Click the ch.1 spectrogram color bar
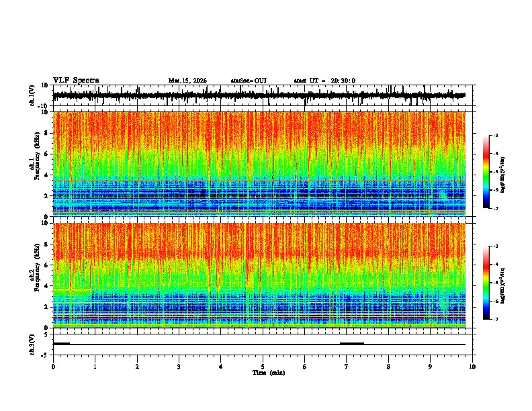 point(486,172)
